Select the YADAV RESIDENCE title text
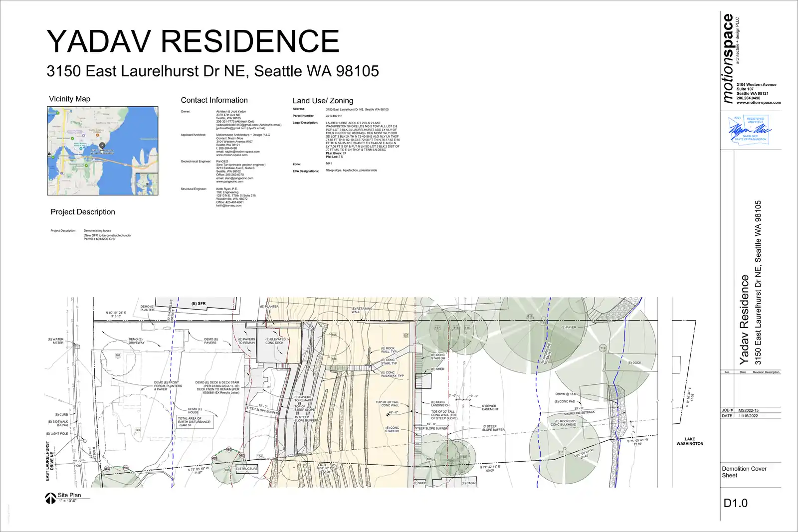798x532 pixels. [x=193, y=41]
